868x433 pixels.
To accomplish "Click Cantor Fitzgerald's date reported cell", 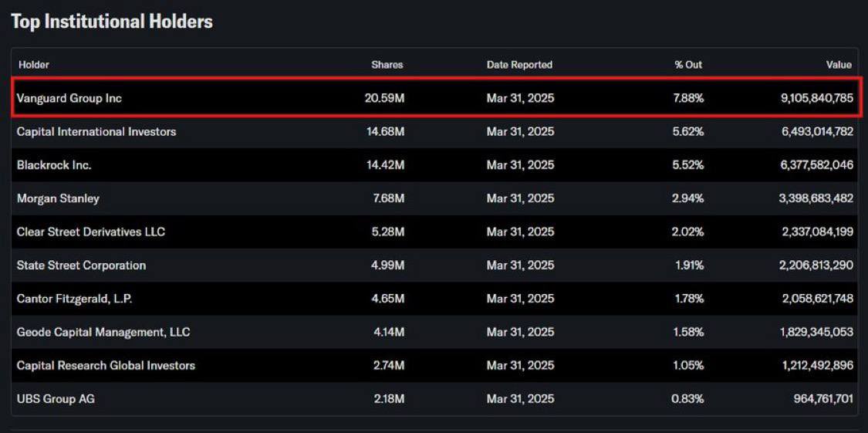I will 520,299.
